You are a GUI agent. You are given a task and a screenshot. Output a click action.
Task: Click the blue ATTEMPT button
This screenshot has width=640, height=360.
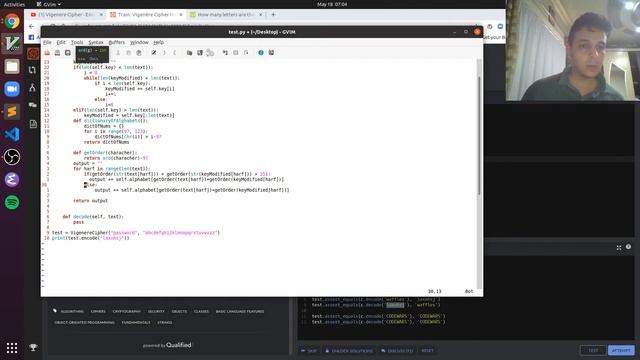click(621, 350)
